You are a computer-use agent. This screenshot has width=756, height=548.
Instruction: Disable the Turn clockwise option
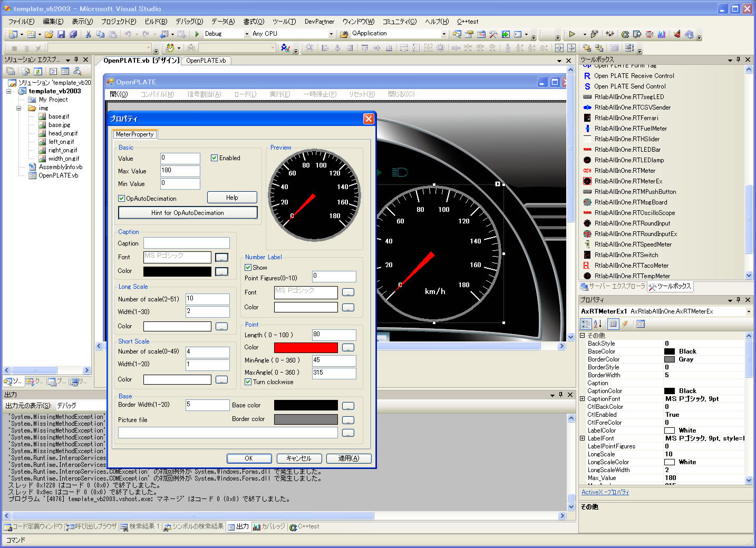(x=248, y=382)
